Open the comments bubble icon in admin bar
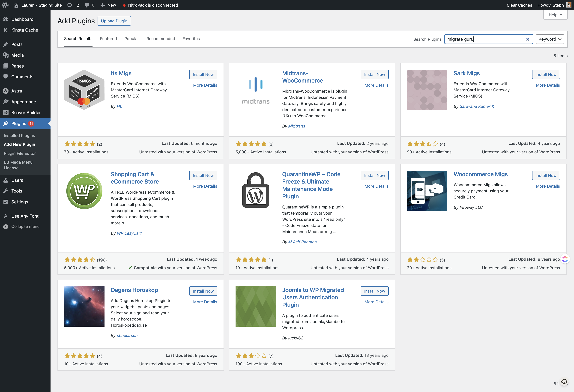574x392 pixels. click(x=89, y=5)
